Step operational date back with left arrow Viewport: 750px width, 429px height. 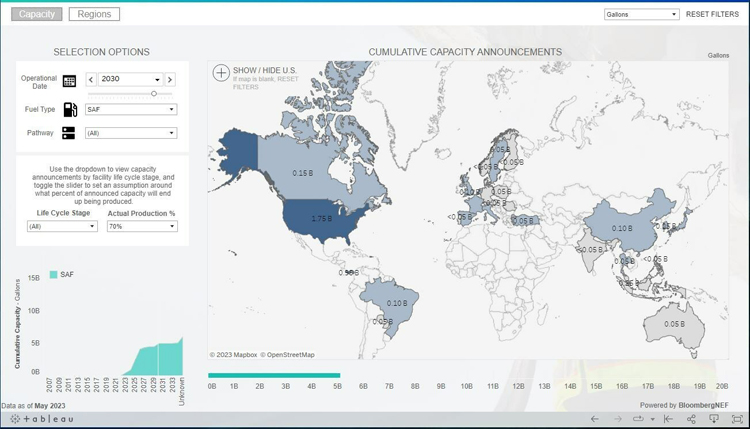pos(91,80)
